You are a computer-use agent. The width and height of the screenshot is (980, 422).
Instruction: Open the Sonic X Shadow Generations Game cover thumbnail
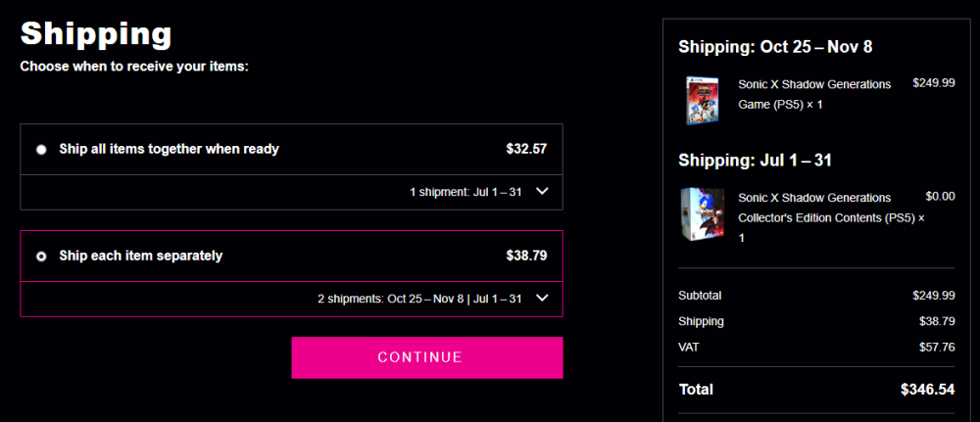[702, 101]
